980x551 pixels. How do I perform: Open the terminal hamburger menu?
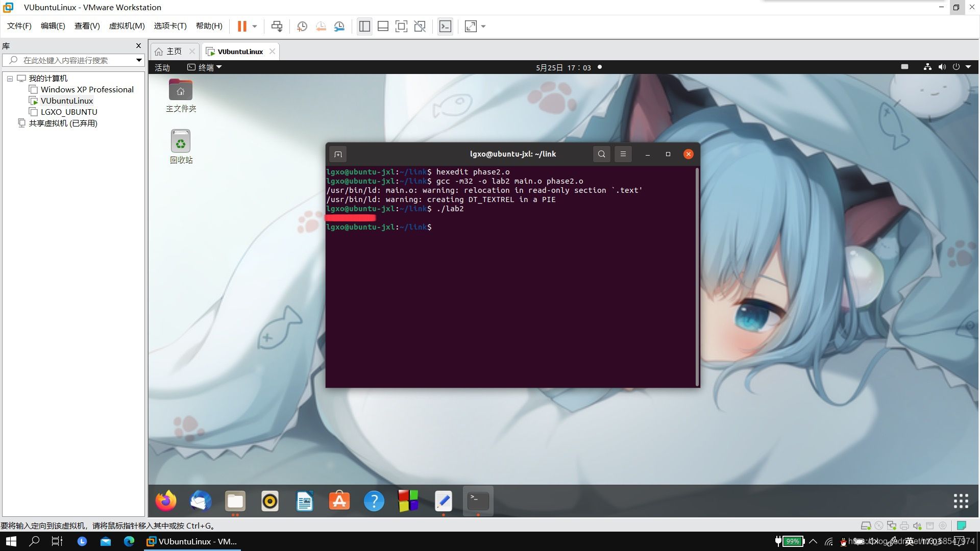[623, 154]
